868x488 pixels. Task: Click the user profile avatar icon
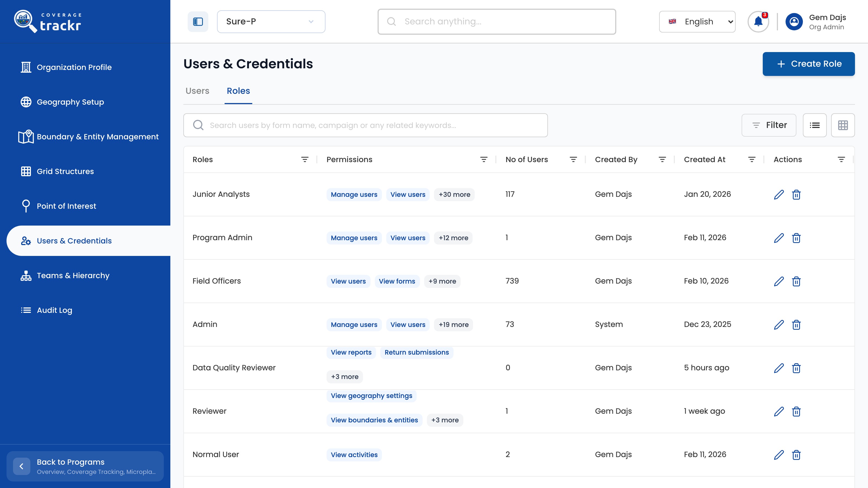794,22
